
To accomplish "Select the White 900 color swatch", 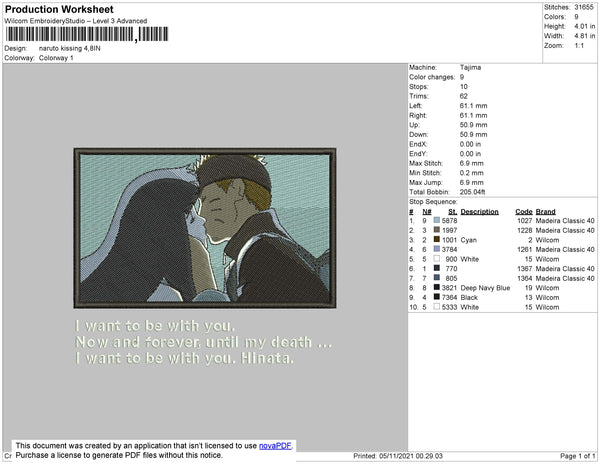I will pyautogui.click(x=437, y=259).
